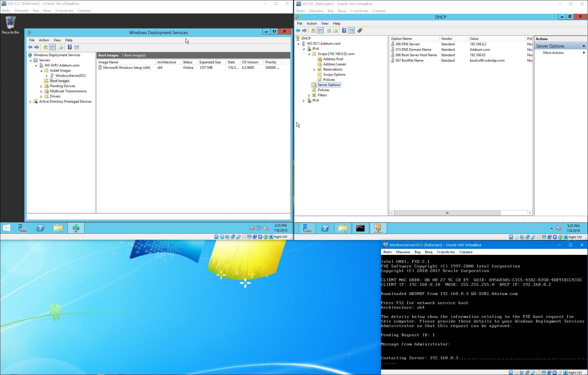This screenshot has height=375, width=588.
Task: Refresh the DHCP console view
Action: click(329, 31)
